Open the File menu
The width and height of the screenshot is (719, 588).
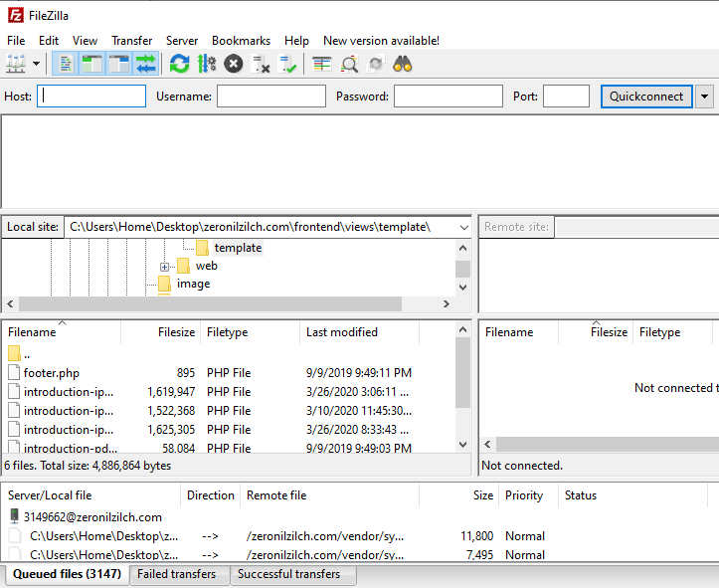16,41
